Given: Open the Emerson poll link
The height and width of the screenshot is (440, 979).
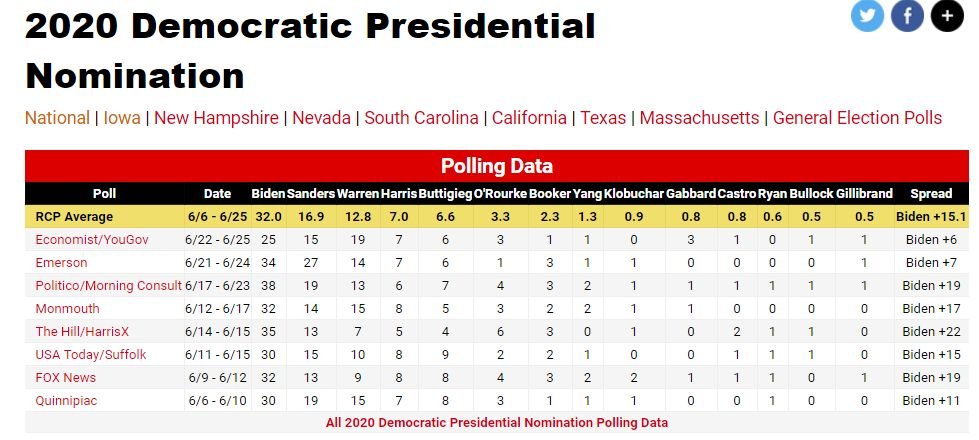Looking at the screenshot, I should coord(61,262).
